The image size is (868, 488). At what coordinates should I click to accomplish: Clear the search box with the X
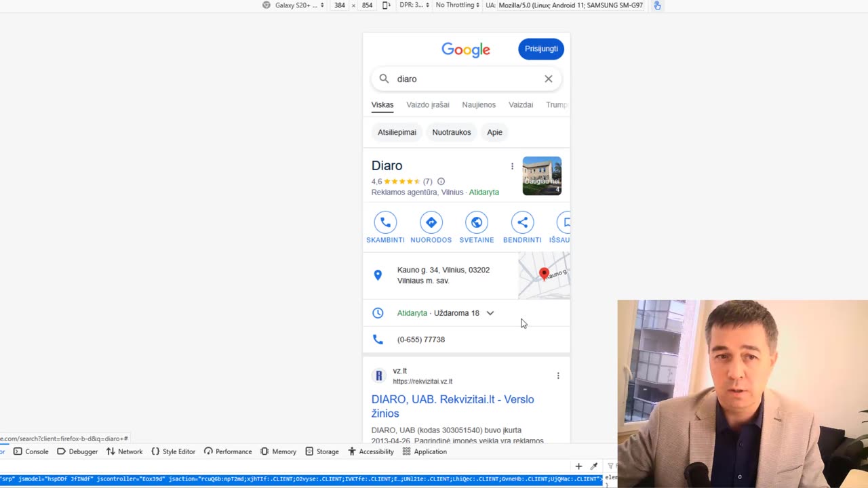pyautogui.click(x=549, y=79)
